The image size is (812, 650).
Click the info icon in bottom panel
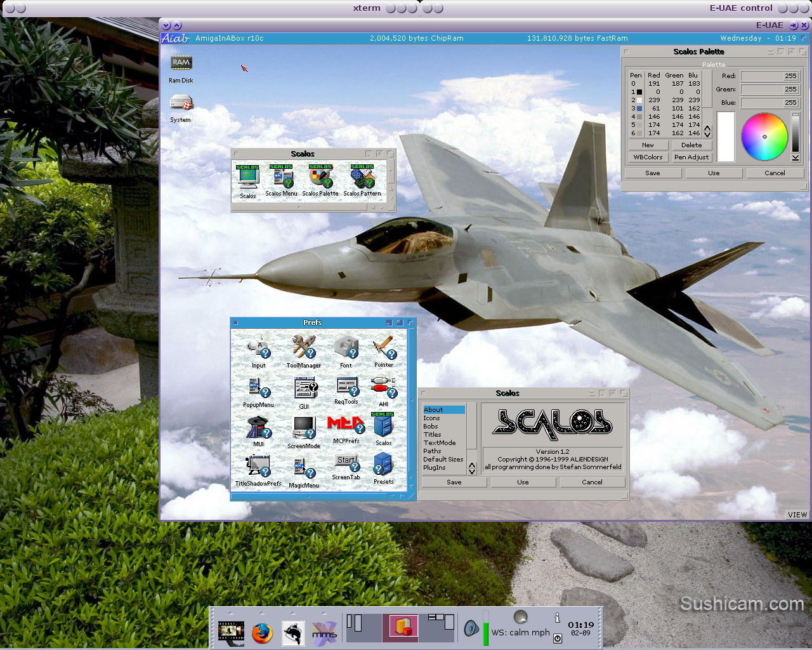click(x=558, y=617)
